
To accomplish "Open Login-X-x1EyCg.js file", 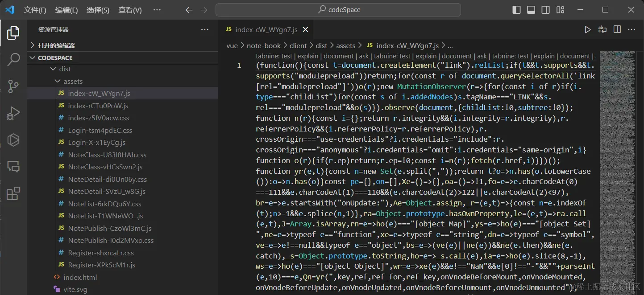I will click(122, 143).
